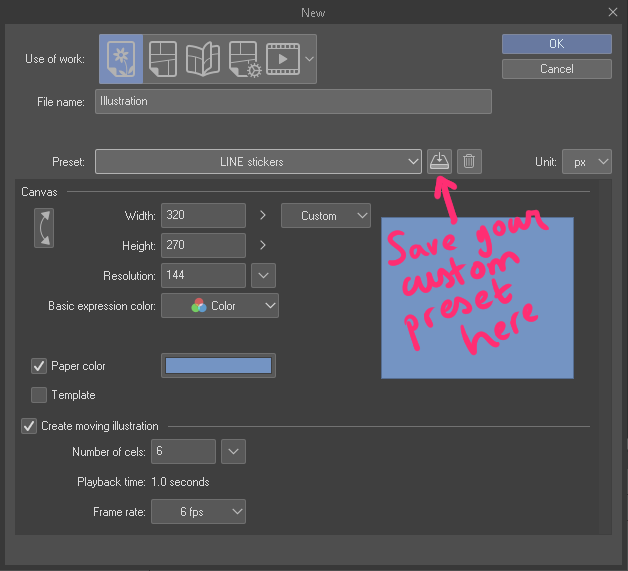Click the Resolution field showing 144

coord(203,275)
